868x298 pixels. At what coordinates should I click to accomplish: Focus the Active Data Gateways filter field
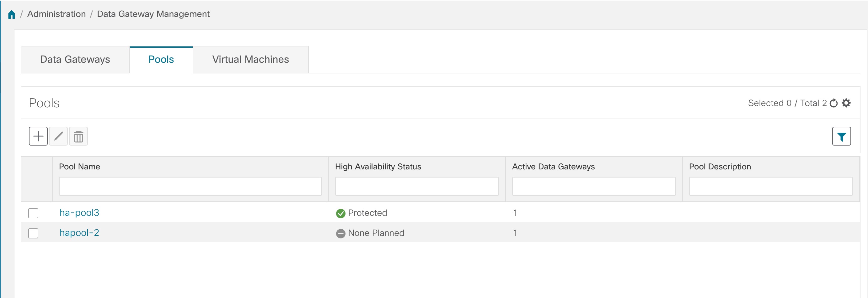tap(594, 187)
